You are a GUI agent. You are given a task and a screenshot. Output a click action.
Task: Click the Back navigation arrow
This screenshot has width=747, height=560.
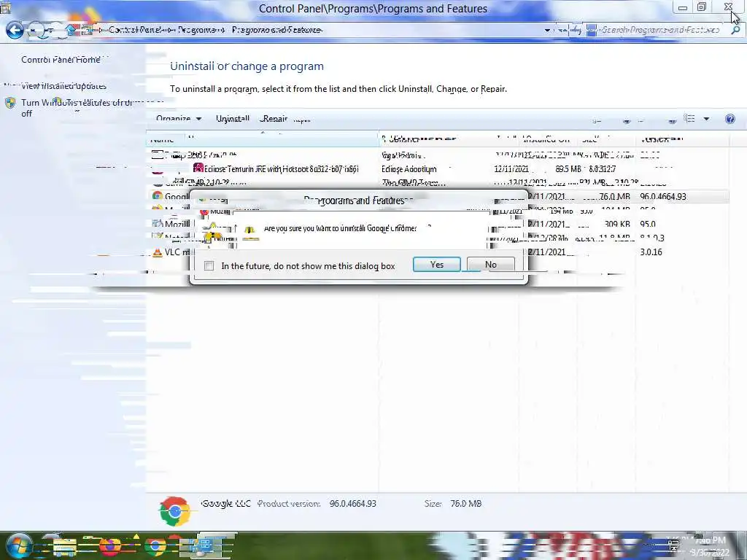15,30
